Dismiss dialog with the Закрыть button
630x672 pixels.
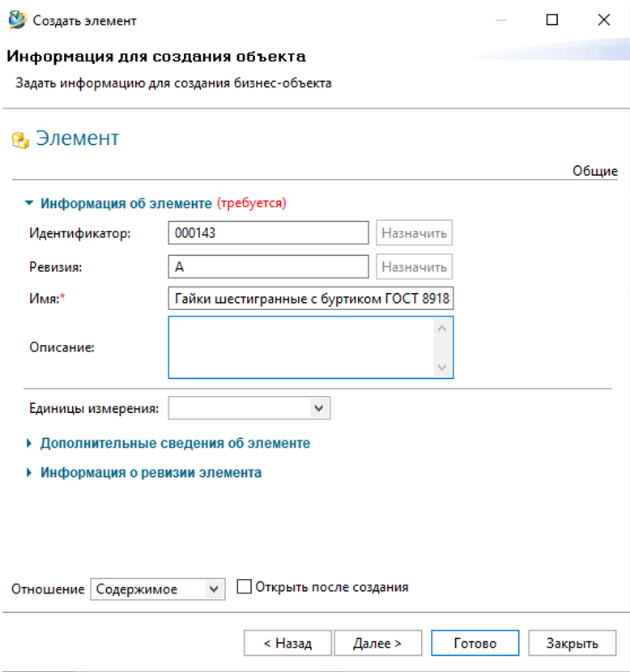coord(573,643)
